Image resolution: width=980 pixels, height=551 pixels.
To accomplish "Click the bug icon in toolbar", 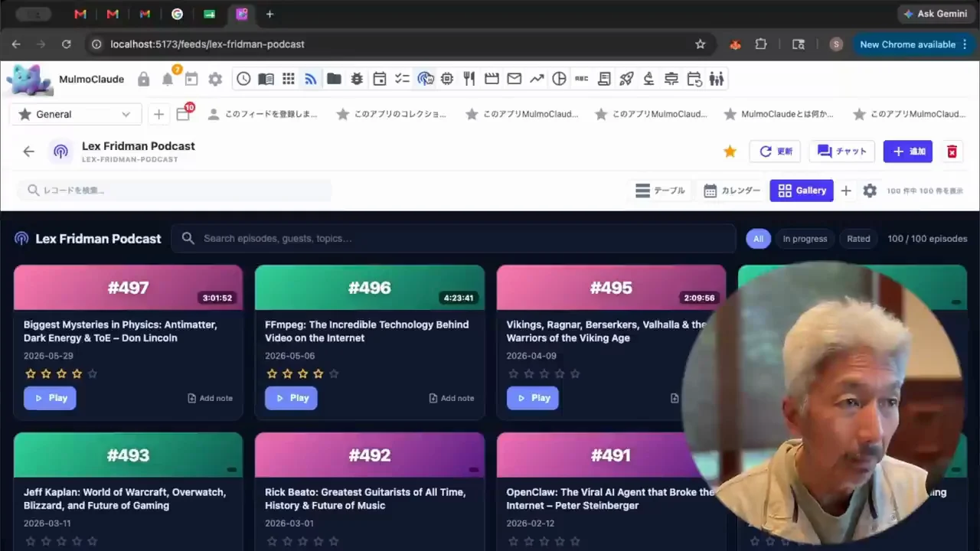I will 357,79.
